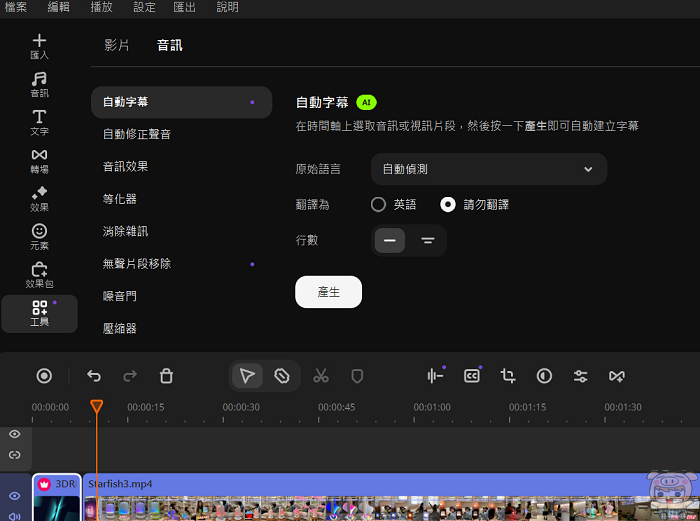Open the 檔案 menu

16,7
